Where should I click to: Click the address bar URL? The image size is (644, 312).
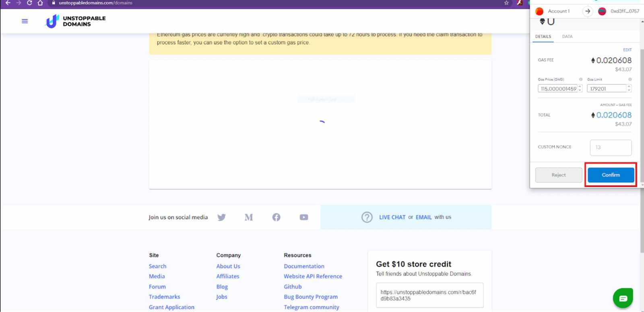(95, 3)
